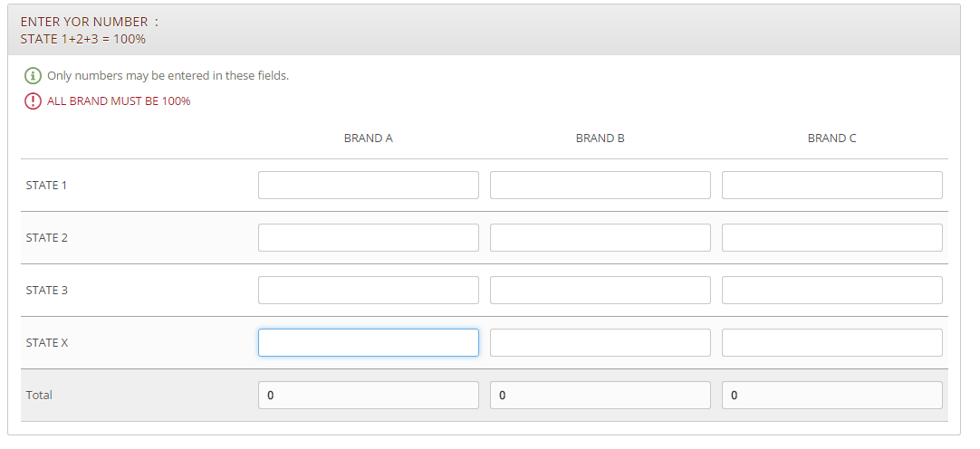Click the STATE X row label
The width and height of the screenshot is (980, 449).
tap(47, 343)
